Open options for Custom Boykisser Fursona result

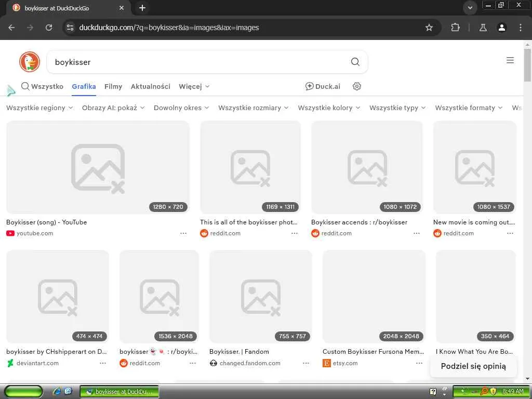click(x=419, y=363)
